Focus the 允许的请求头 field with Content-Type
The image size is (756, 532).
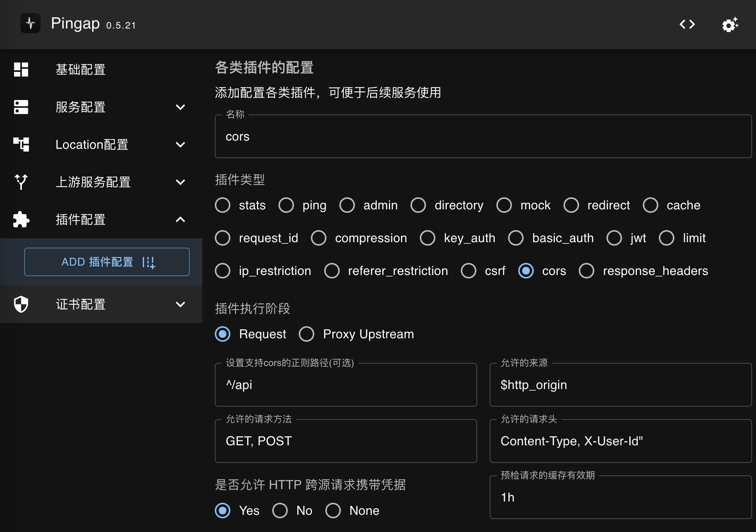pos(620,441)
